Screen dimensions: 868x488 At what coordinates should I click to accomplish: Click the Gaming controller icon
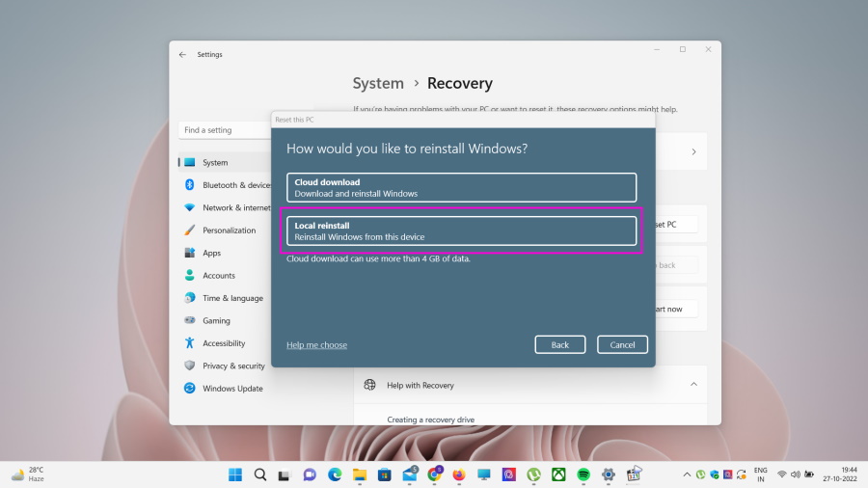click(x=190, y=321)
